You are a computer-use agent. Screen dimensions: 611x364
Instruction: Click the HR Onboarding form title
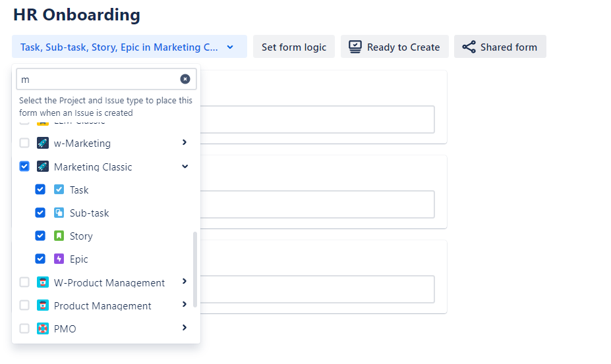point(76,14)
